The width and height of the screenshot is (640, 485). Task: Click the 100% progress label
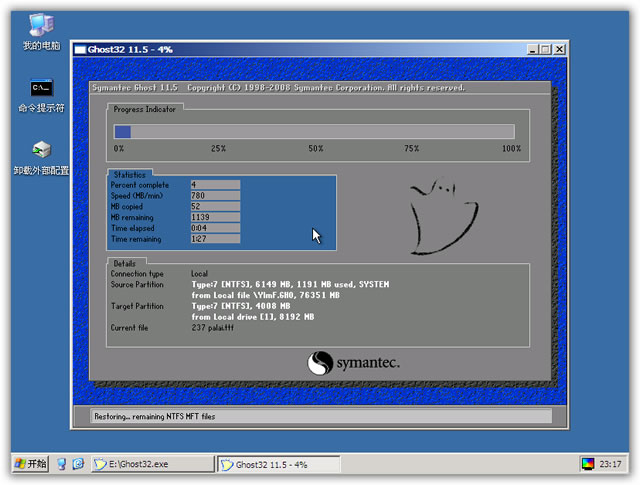[x=511, y=149]
